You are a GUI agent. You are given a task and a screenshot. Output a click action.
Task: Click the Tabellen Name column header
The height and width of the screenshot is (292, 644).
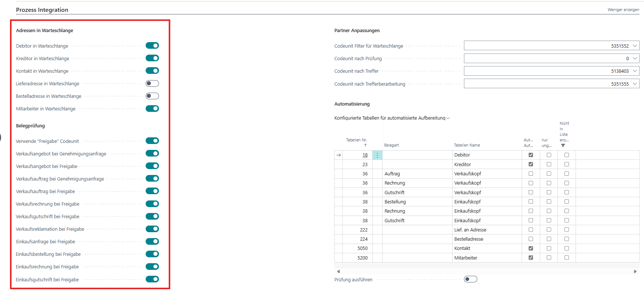tap(467, 145)
